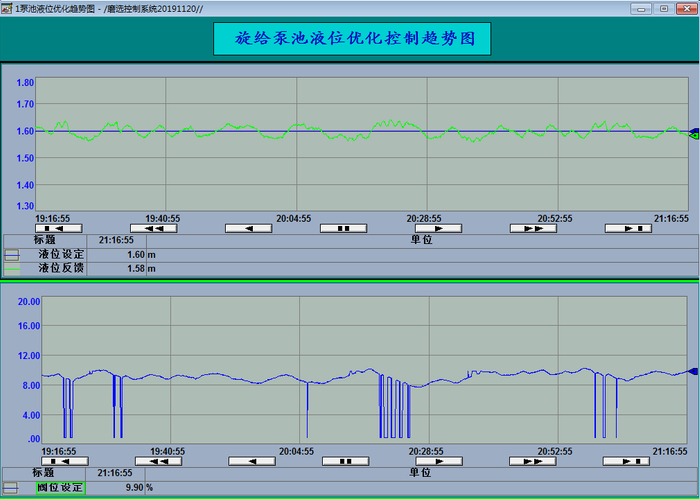Step back the lower valve trend
This screenshot has width=700, height=499.
click(x=252, y=461)
